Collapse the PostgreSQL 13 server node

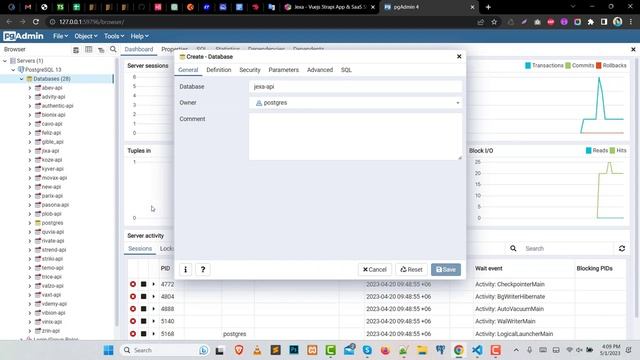point(13,70)
